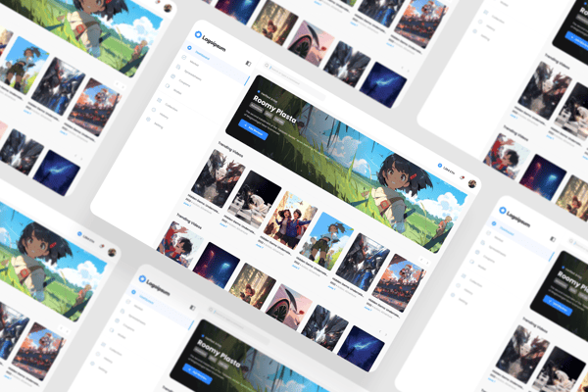Open the glowing jellyfish thumbnail in the central dashboard

[216, 266]
